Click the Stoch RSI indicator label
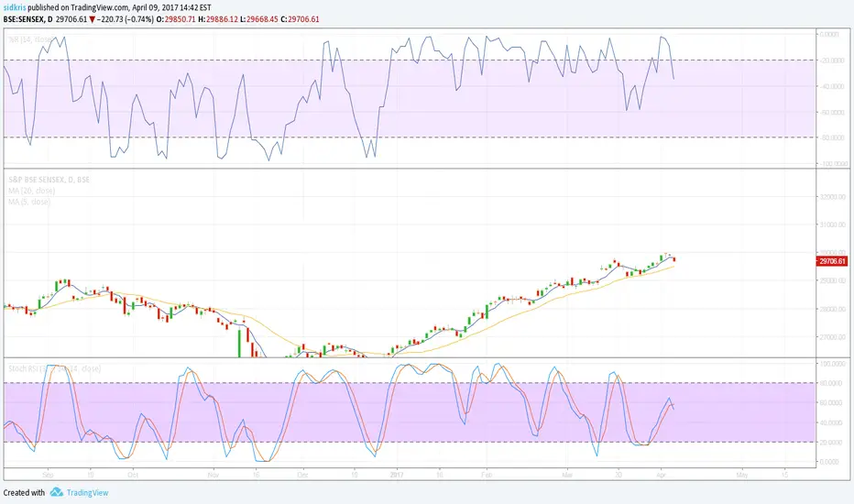This screenshot has height=504, width=854. [x=54, y=369]
